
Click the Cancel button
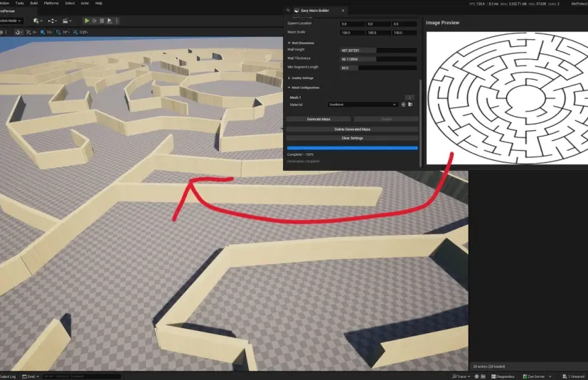(386, 119)
